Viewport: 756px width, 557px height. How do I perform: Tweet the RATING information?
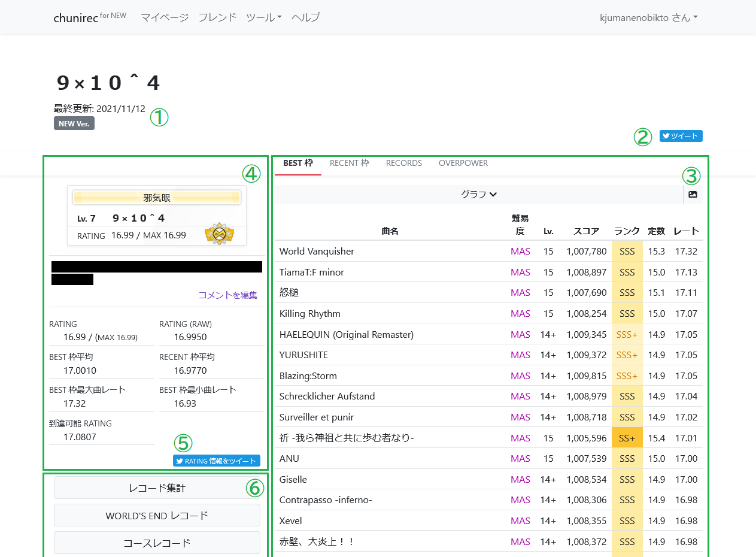click(216, 461)
